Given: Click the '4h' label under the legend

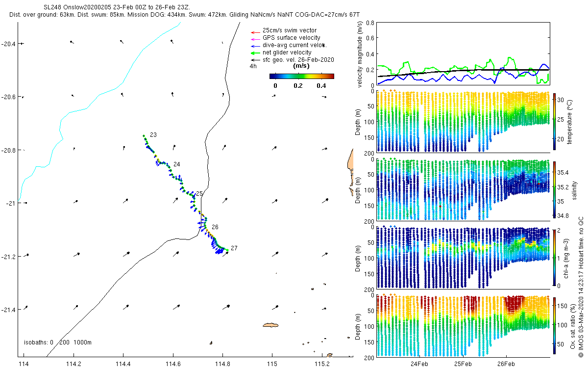Looking at the screenshot, I should [253, 66].
